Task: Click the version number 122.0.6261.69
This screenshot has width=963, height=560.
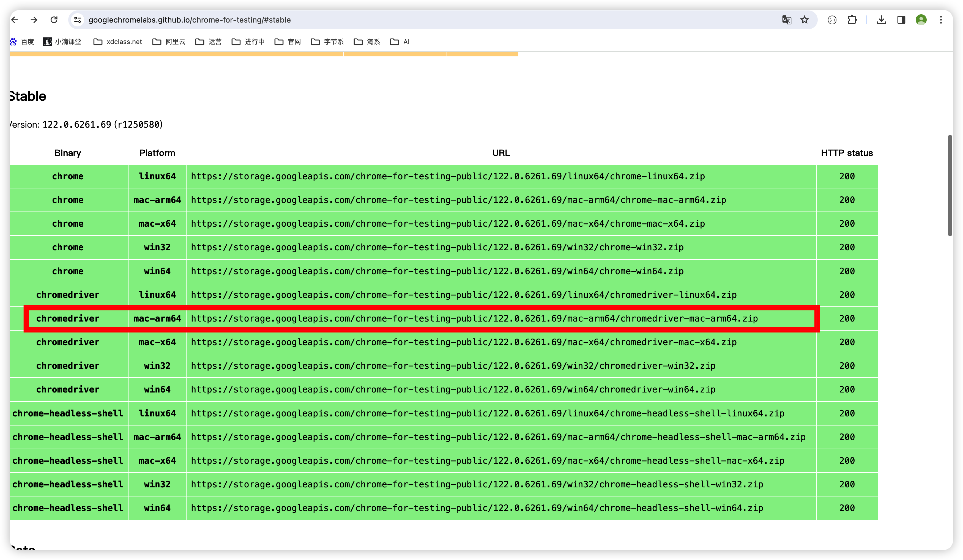Action: pyautogui.click(x=76, y=125)
